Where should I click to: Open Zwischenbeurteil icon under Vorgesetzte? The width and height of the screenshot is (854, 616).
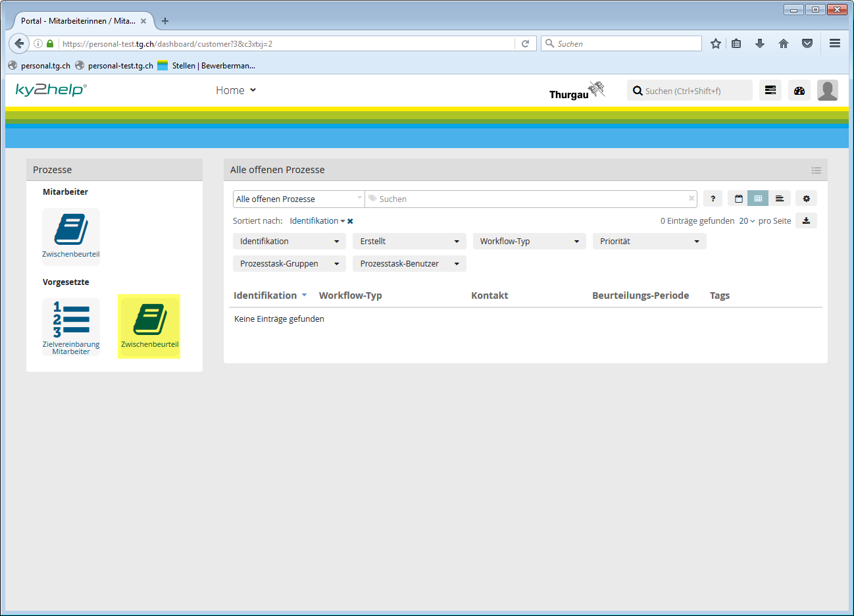tap(149, 327)
